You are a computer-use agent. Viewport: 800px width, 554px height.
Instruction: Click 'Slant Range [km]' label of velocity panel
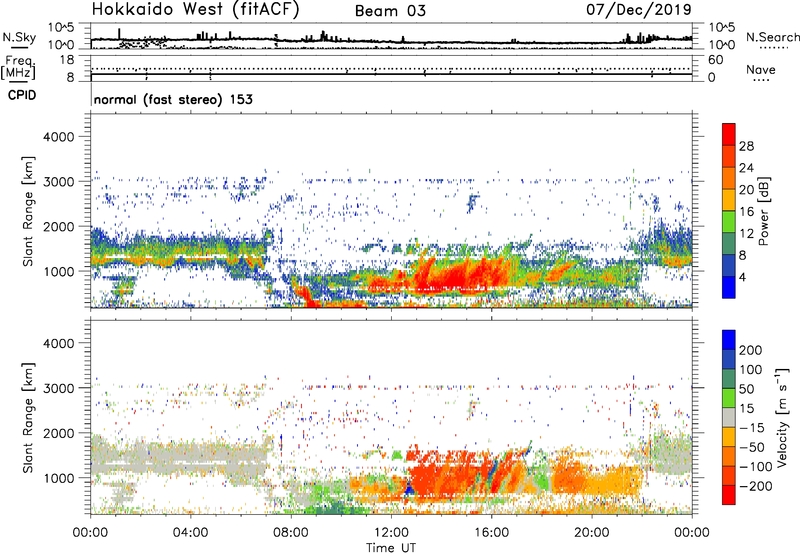[28, 418]
